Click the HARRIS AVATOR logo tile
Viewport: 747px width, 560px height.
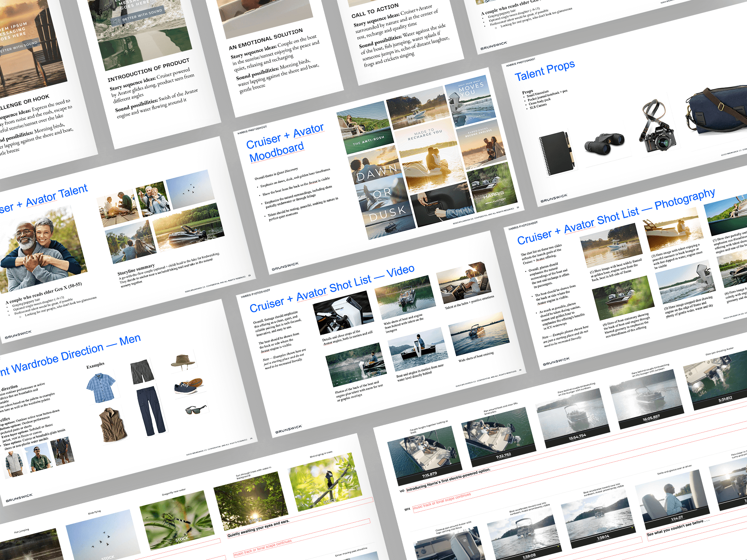click(492, 188)
